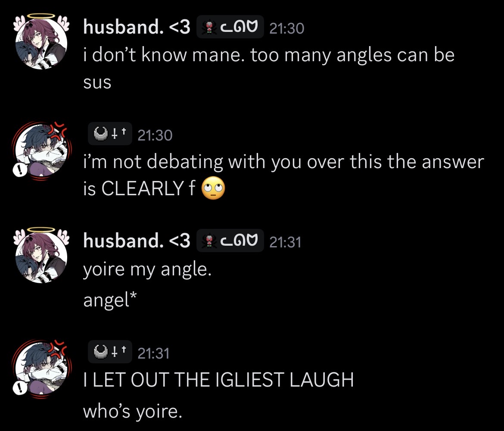
Task: Click the moon server tag at 21:31
Action: coord(110,352)
